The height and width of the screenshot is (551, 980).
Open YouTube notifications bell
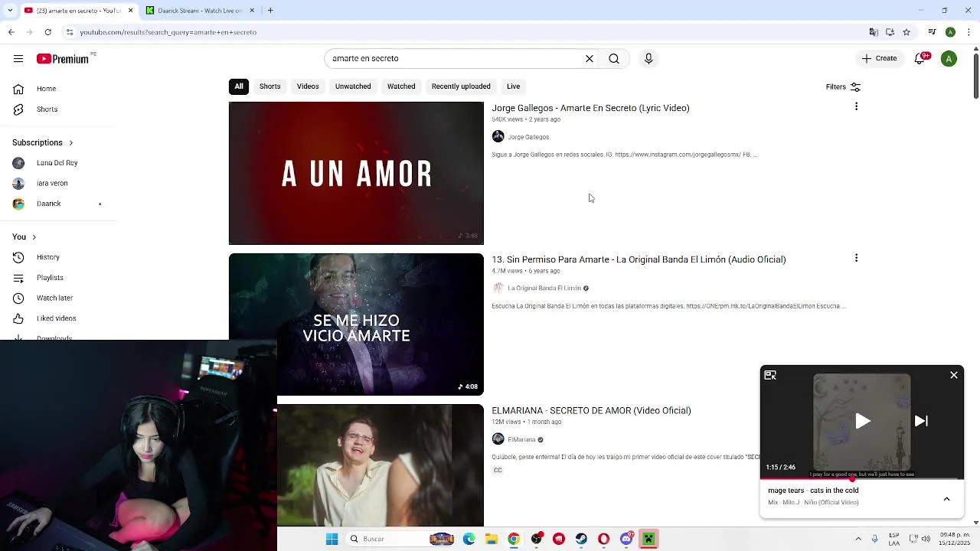921,59
